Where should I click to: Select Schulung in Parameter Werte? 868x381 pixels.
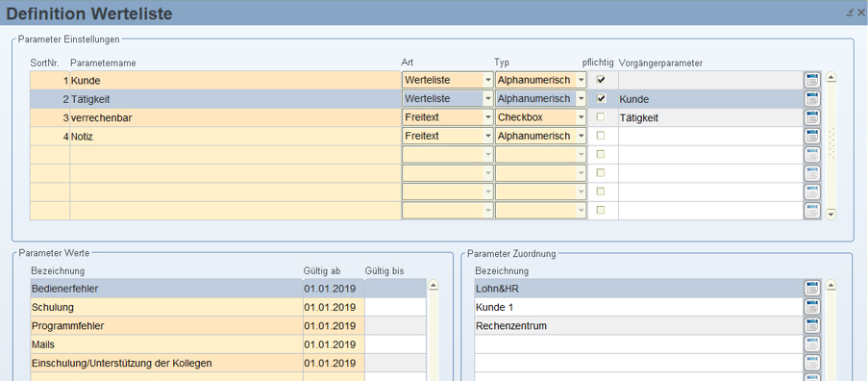(166, 307)
